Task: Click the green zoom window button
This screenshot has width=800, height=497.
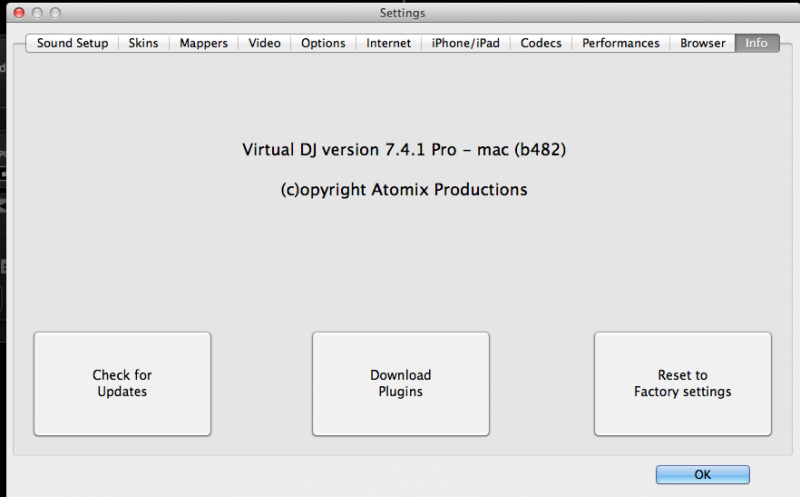Action: point(56,13)
